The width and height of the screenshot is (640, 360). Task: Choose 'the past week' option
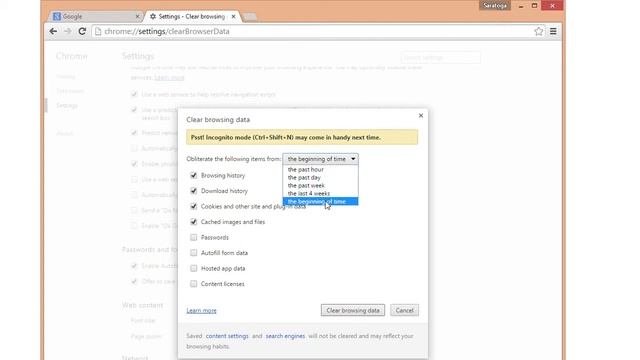point(320,185)
